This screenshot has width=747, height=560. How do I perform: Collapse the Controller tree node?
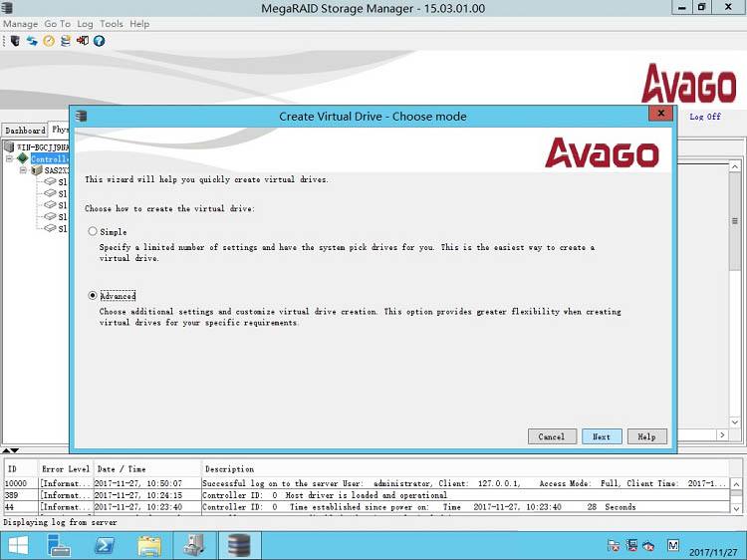coord(9,158)
